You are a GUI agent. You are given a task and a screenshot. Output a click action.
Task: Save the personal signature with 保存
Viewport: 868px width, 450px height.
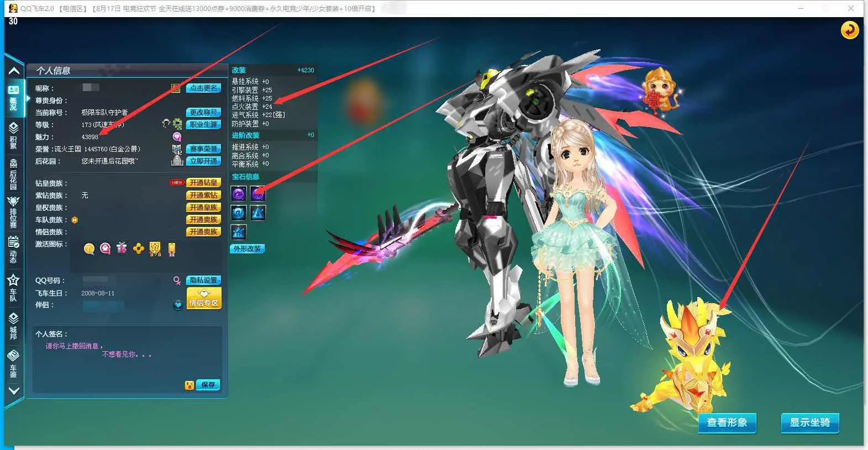pos(208,385)
